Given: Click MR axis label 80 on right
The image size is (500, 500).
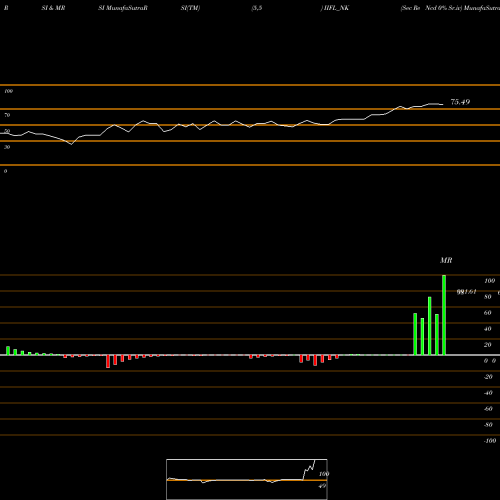Looking at the screenshot, I should (488, 297).
